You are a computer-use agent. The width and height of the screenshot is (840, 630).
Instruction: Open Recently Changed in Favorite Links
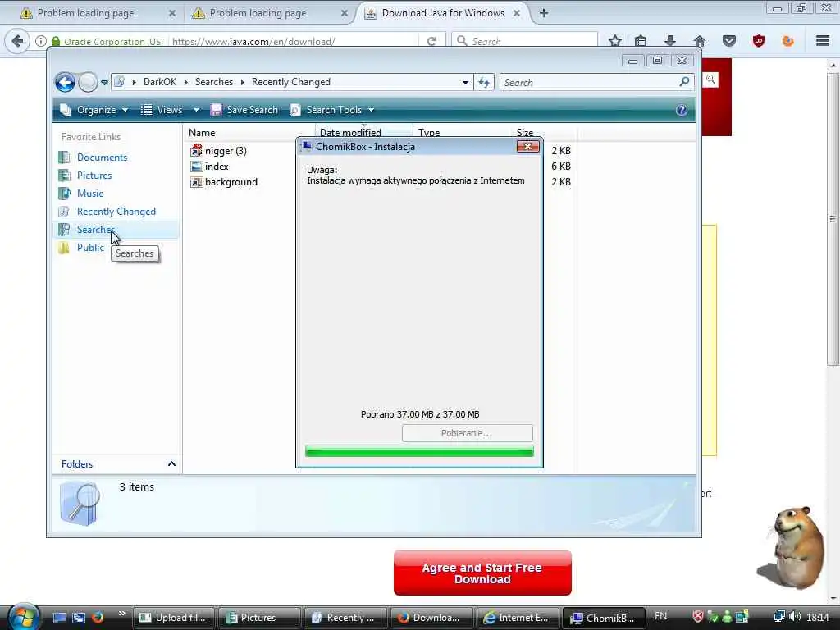pyautogui.click(x=116, y=212)
